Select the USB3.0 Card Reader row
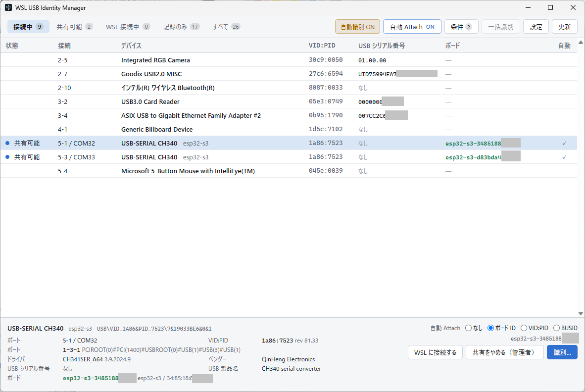Screen dimensions: 585x392 tap(289, 101)
